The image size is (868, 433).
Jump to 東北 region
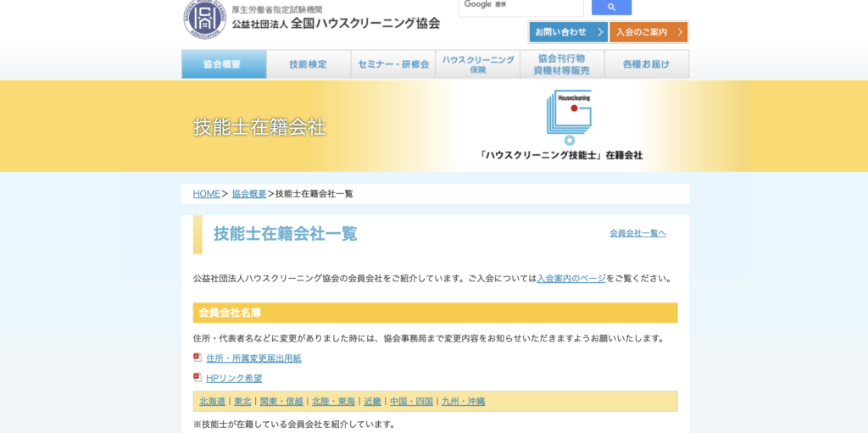tap(242, 402)
